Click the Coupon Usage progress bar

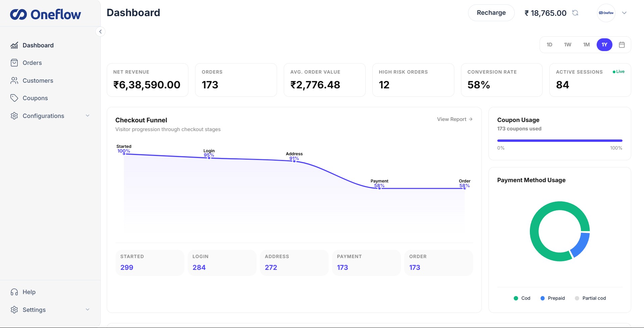coord(559,140)
